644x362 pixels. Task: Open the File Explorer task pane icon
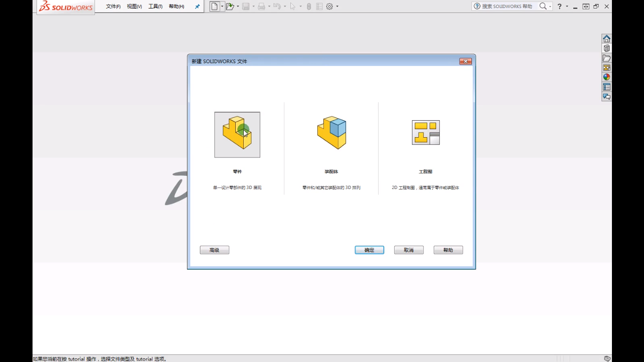(607, 58)
